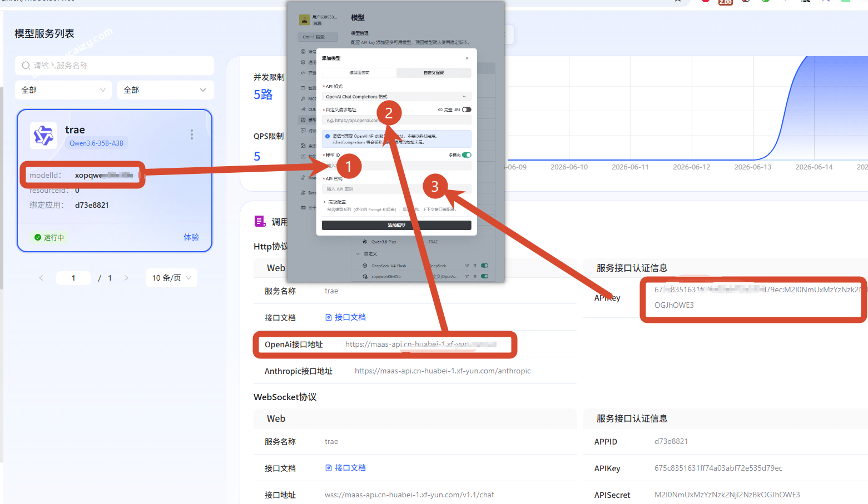Open 开发 section icon in Trae sidebar
This screenshot has width=868, height=504.
click(303, 73)
